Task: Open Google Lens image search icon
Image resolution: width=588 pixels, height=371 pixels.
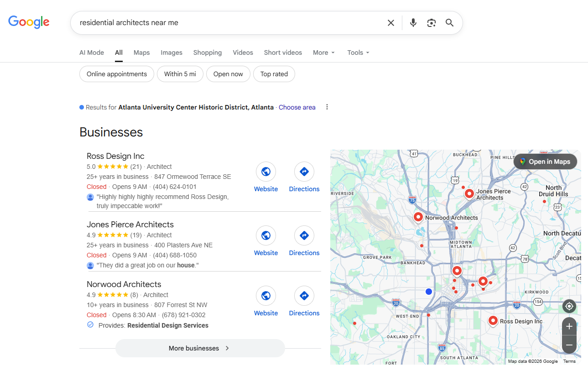Action: click(x=432, y=23)
